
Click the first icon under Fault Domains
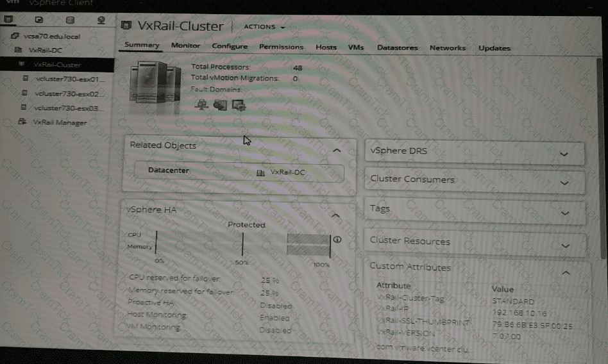point(201,104)
